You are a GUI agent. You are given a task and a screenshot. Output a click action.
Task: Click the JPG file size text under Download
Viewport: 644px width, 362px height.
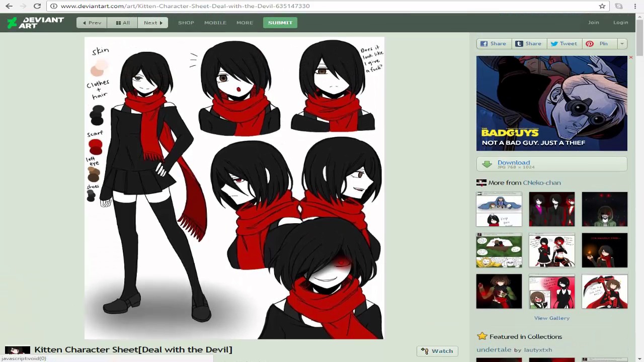coord(516,167)
